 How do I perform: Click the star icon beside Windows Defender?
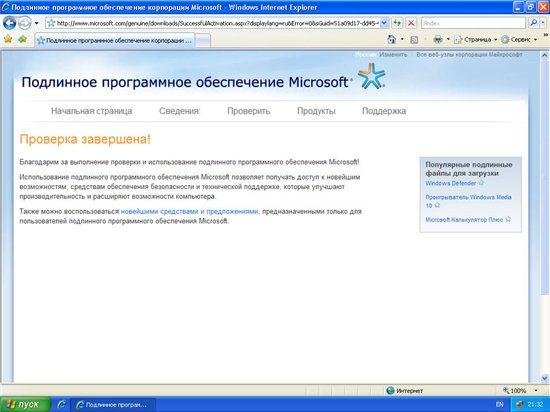pyautogui.click(x=481, y=183)
